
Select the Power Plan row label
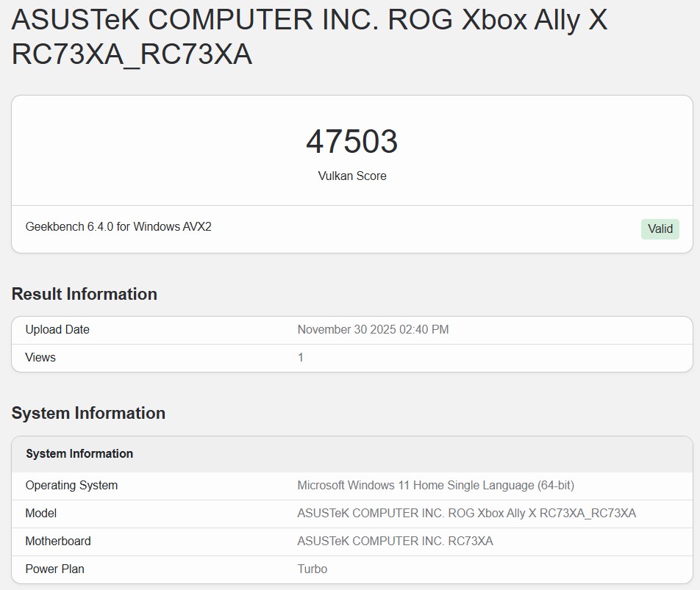(x=56, y=569)
